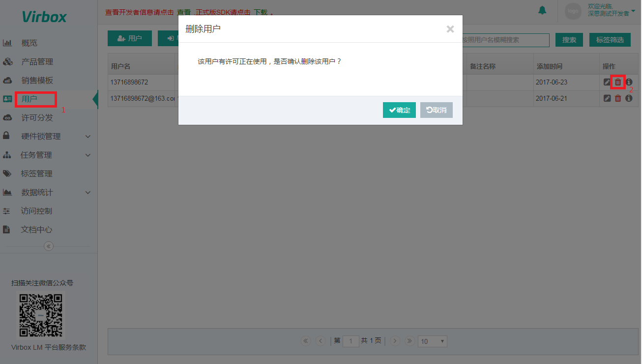Click username cell 13716898672@163.com
Viewport: 642px width, 364px height.
tap(143, 99)
